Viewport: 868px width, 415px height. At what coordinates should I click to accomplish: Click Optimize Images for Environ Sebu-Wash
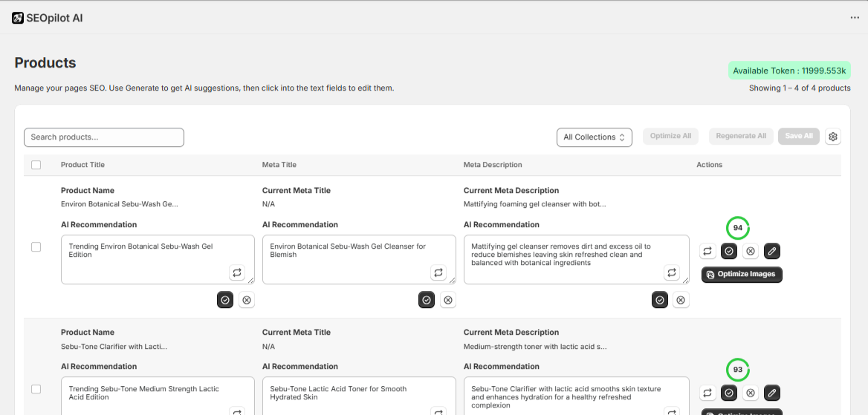742,275
